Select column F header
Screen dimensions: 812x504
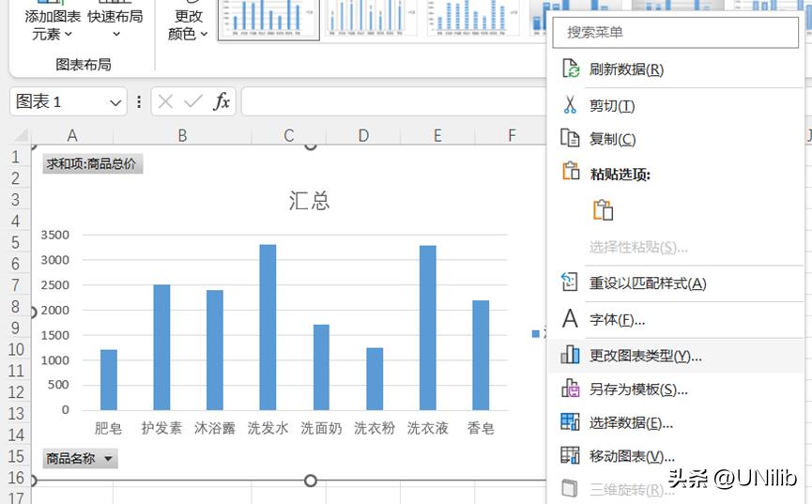[x=511, y=136]
